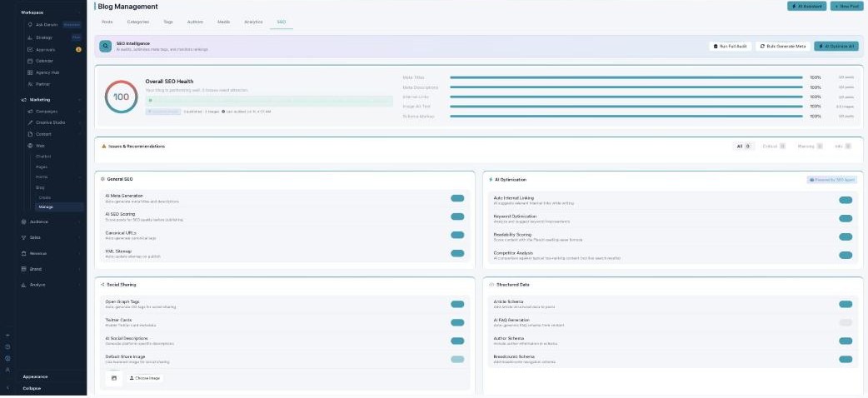Viewport: 868px width, 398px height.
Task: Click the AI Assistant button
Action: point(806,6)
